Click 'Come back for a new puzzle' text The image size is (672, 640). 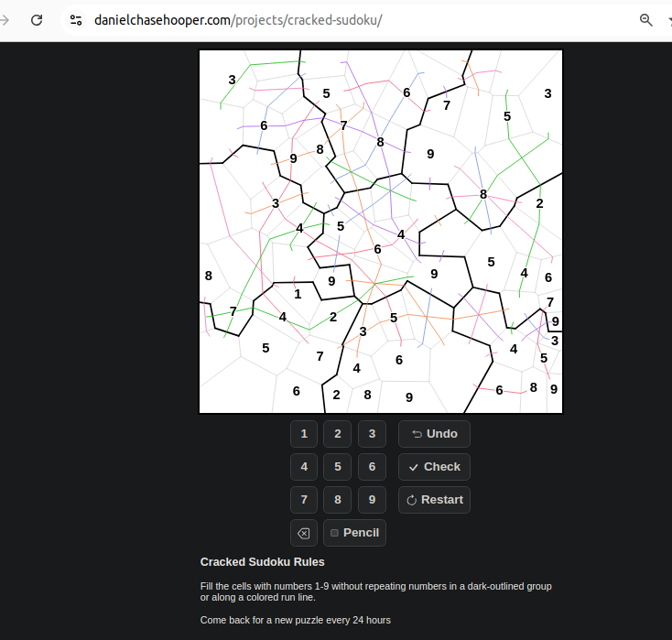coord(296,620)
